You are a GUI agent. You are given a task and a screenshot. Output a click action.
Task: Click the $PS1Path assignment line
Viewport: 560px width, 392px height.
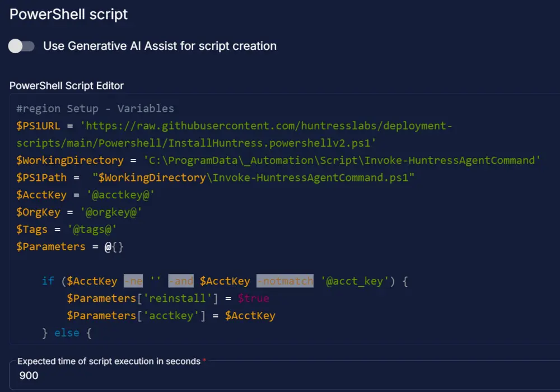pyautogui.click(x=216, y=178)
